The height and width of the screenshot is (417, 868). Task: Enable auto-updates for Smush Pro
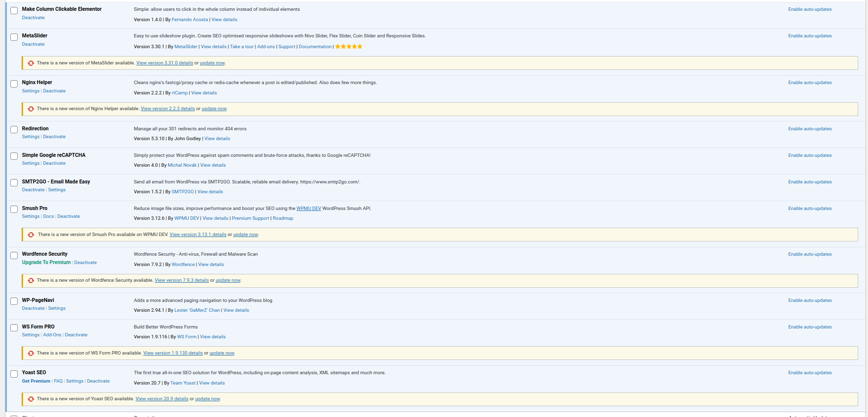point(810,208)
